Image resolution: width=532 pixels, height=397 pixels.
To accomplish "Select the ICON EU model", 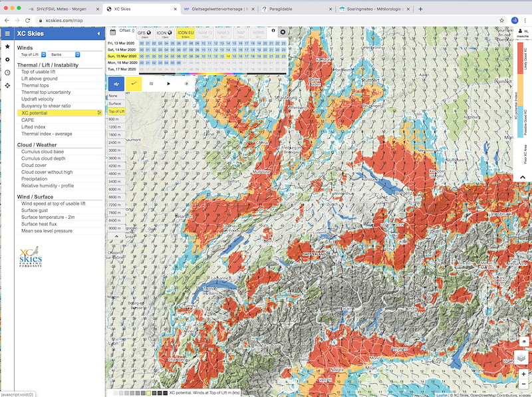I will 186,34.
